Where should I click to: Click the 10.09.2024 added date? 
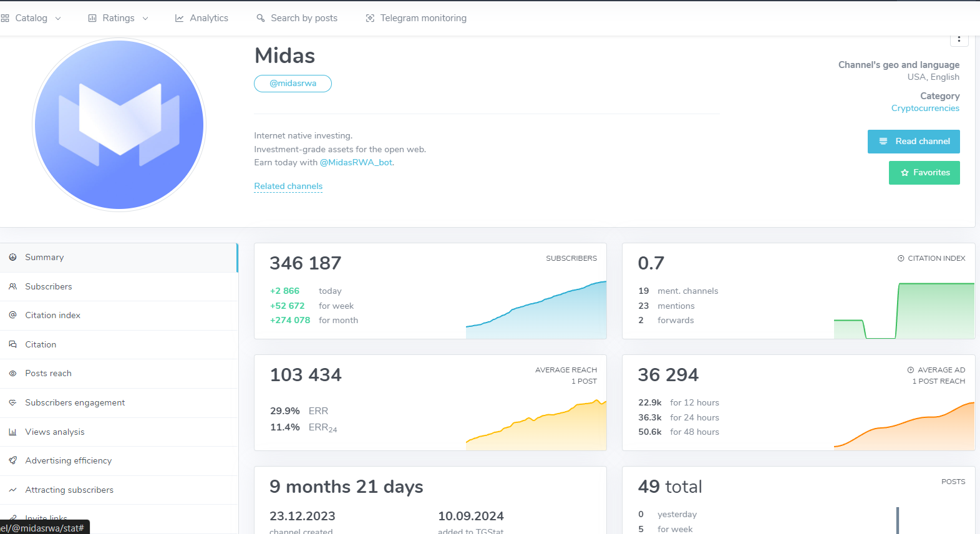click(471, 516)
